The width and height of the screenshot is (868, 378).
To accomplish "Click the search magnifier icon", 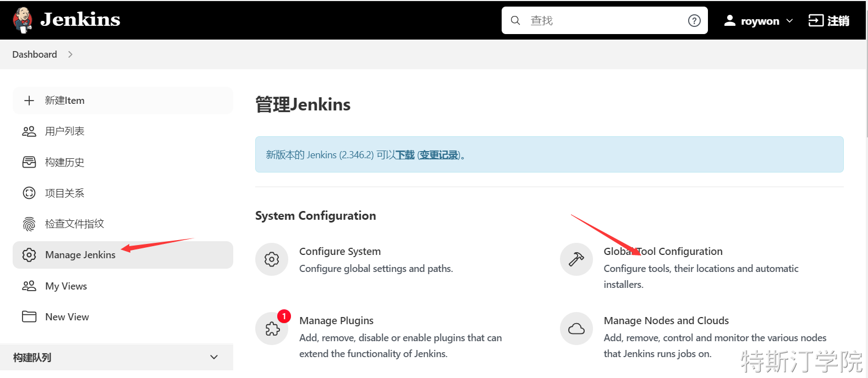I will [515, 20].
